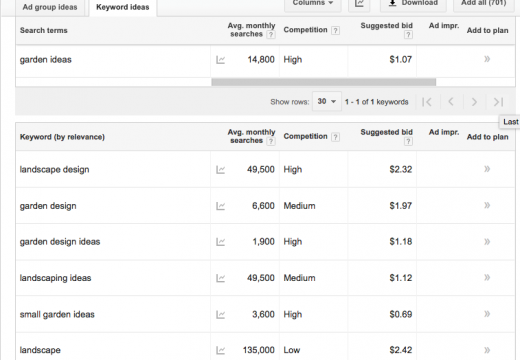Show trend chart for landscape design
Screen dimensions: 520x360
(220, 170)
